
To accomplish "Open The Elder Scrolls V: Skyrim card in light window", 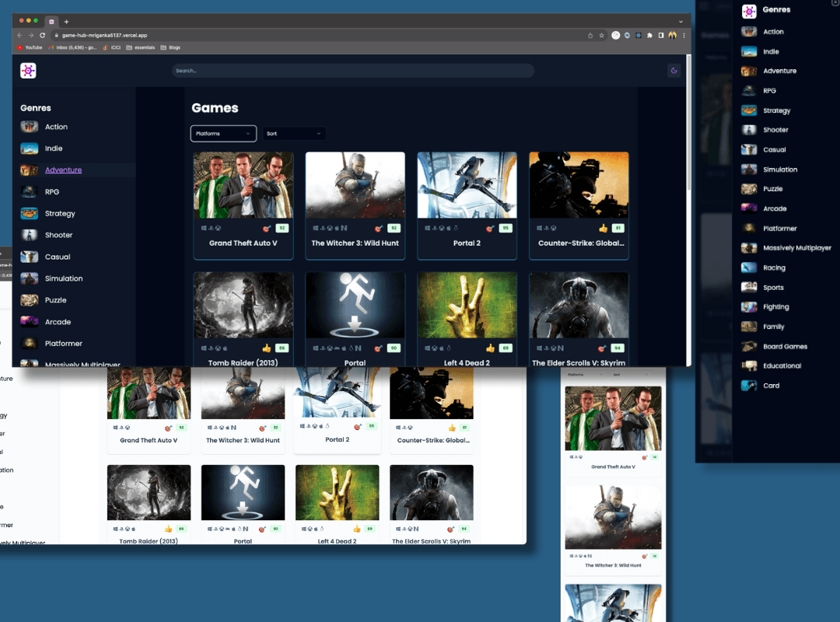I will click(431, 504).
